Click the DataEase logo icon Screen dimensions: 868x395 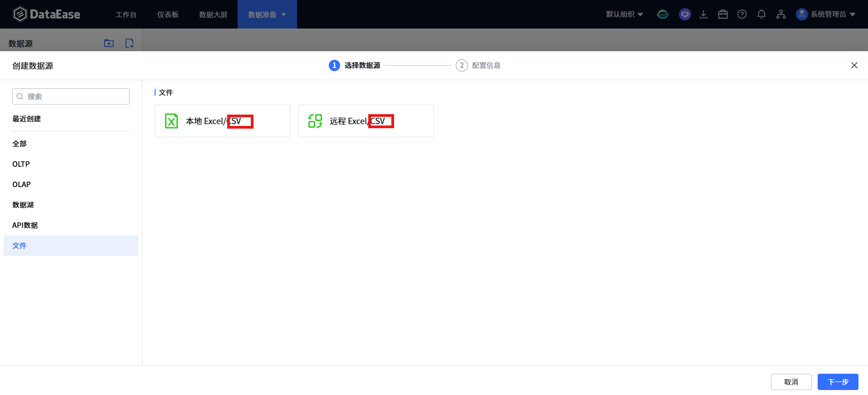[20, 14]
